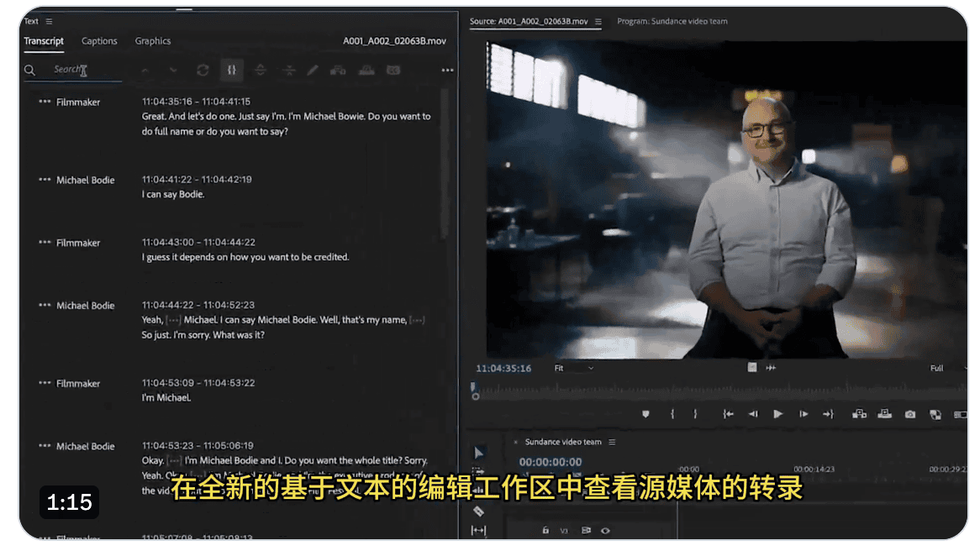Select the Selection tool in the timeline toolbar
The width and height of the screenshot is (980, 551).
(x=479, y=454)
